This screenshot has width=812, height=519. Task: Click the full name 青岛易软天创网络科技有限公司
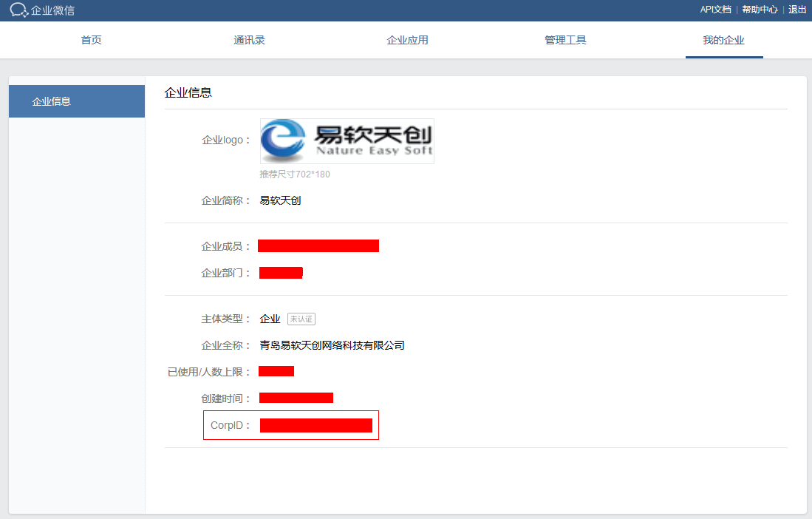tap(332, 345)
